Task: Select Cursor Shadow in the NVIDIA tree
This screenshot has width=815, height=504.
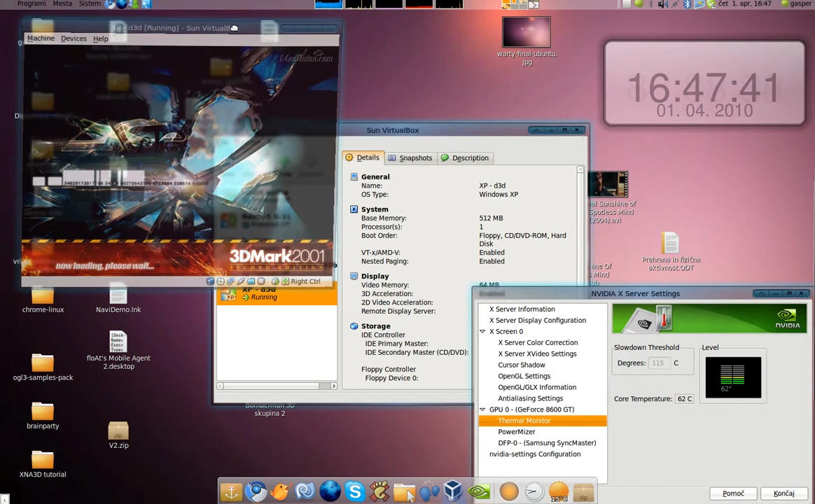Action: point(522,365)
